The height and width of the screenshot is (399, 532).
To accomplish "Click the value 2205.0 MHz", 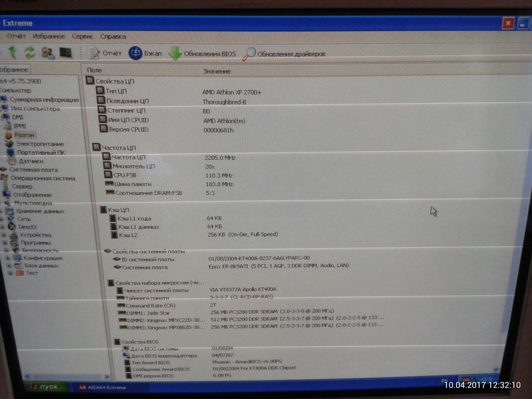I will click(x=220, y=158).
